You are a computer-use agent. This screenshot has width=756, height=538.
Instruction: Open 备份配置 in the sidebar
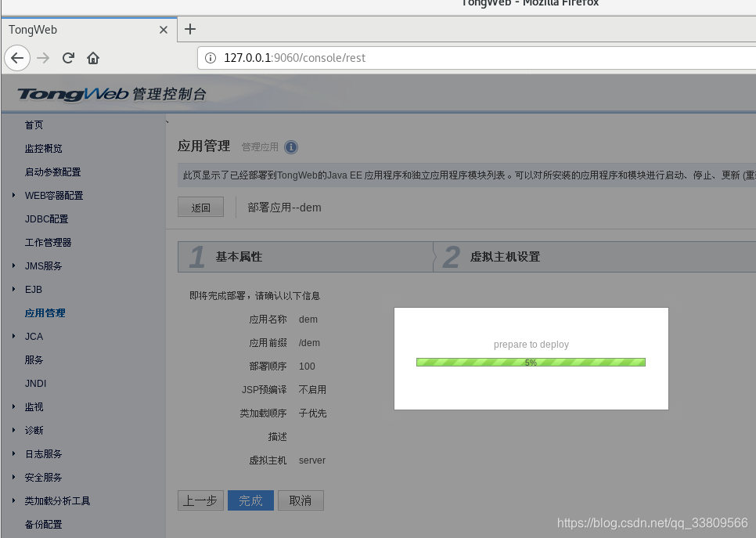(x=43, y=525)
